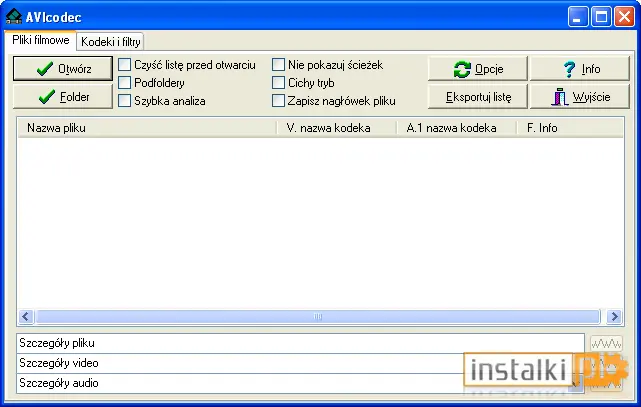641x407 pixels.
Task: Sort by the Nazwa pliku column header
Action: tap(147, 128)
